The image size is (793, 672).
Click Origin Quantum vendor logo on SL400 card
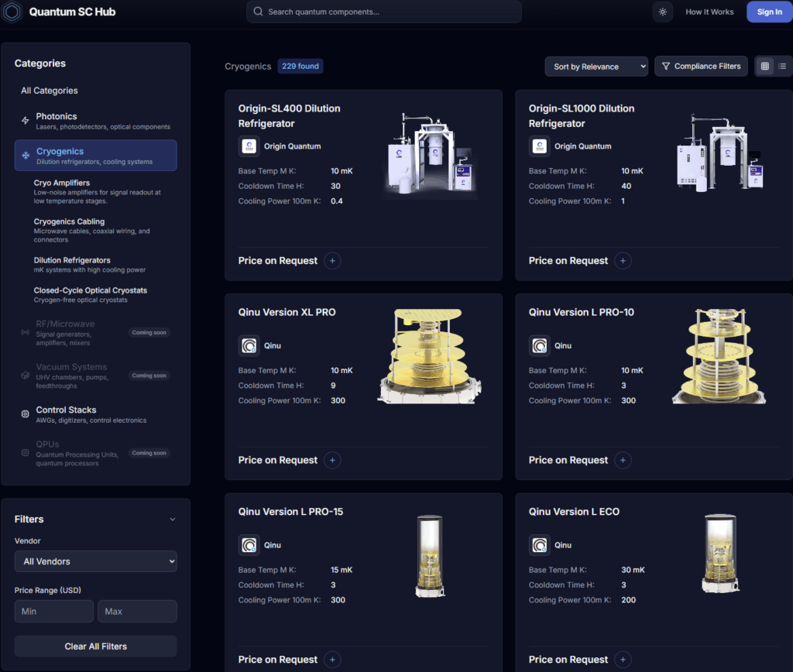pos(249,146)
